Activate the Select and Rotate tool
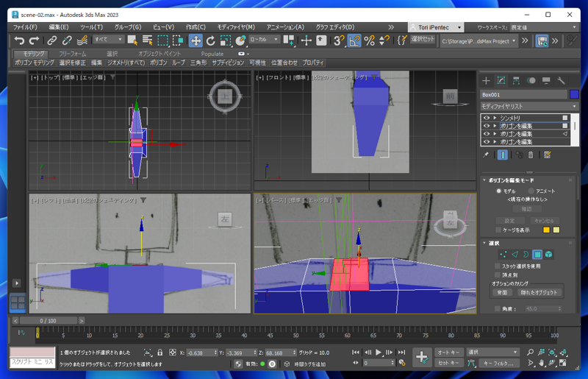The image size is (588, 379). point(211,40)
